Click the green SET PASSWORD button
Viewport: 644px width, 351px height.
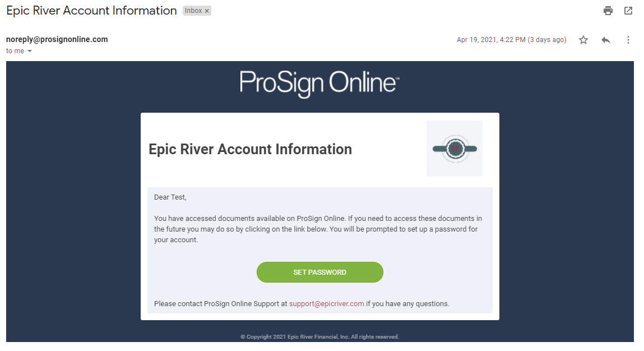tap(320, 272)
